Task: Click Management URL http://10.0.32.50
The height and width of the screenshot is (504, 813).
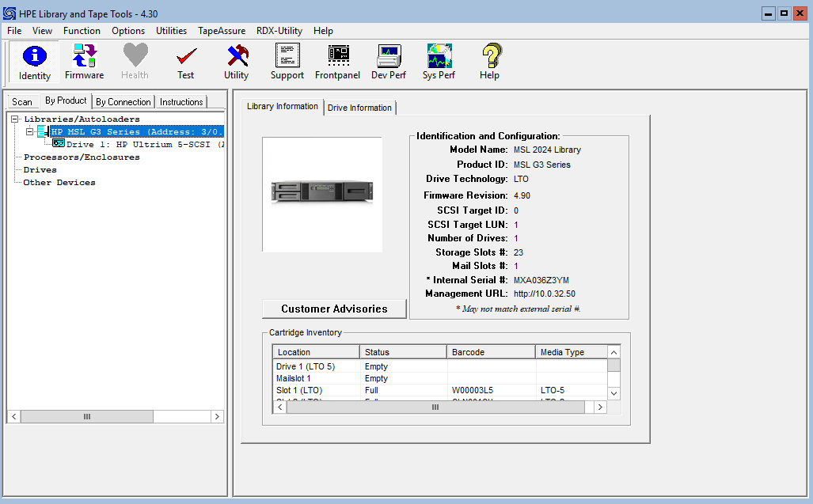Action: (545, 294)
